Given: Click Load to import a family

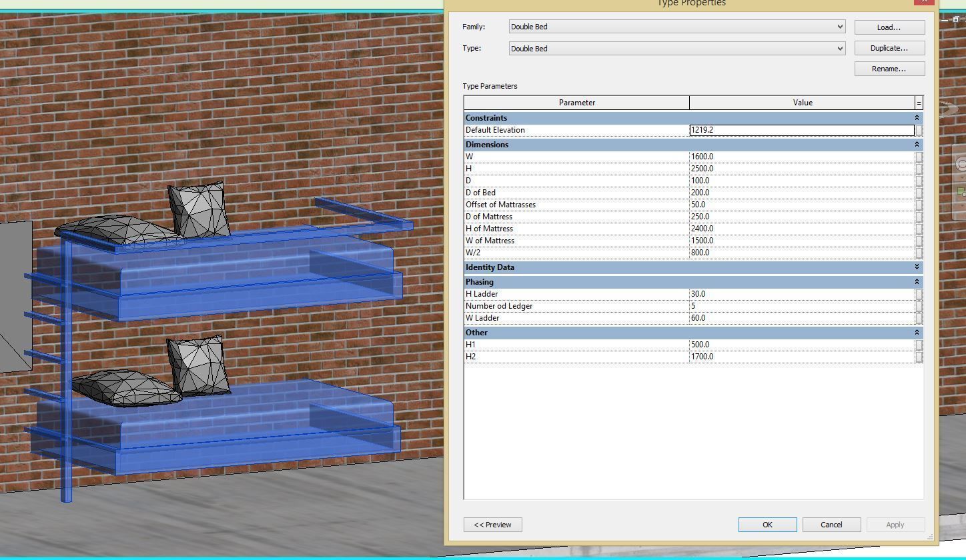Looking at the screenshot, I should (x=888, y=27).
